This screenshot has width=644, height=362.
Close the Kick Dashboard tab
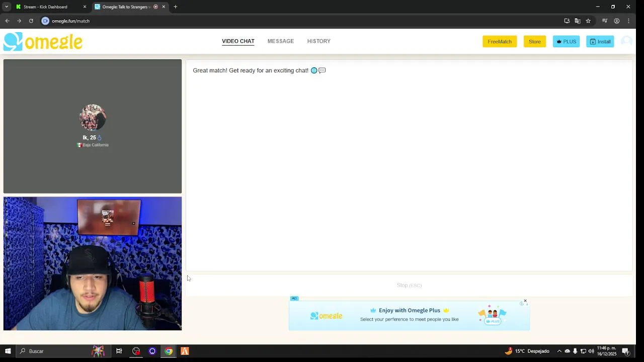[85, 7]
